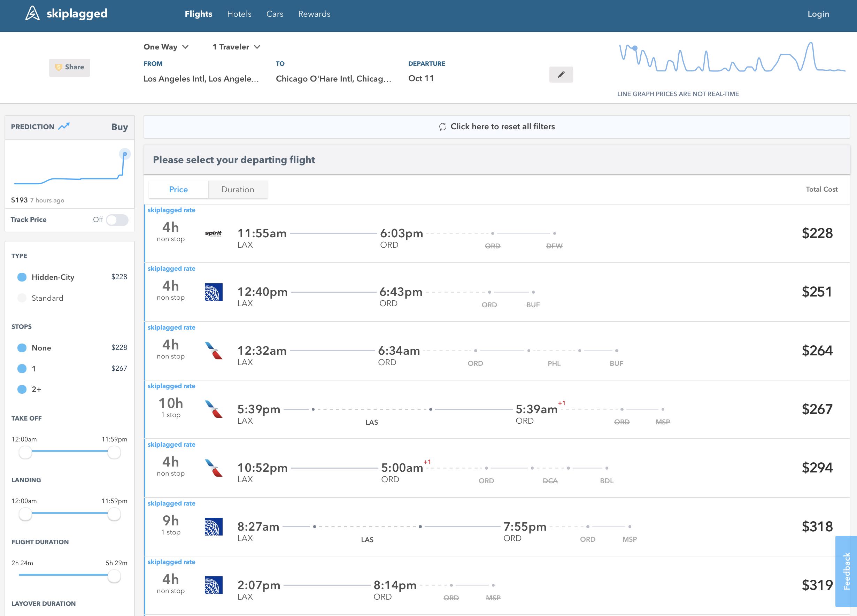857x616 pixels.
Task: Click the crossed-out PHL stop label
Action: click(554, 363)
